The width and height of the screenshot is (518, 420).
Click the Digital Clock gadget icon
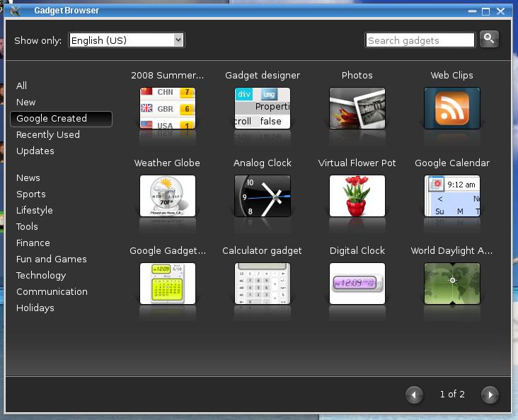click(x=357, y=284)
